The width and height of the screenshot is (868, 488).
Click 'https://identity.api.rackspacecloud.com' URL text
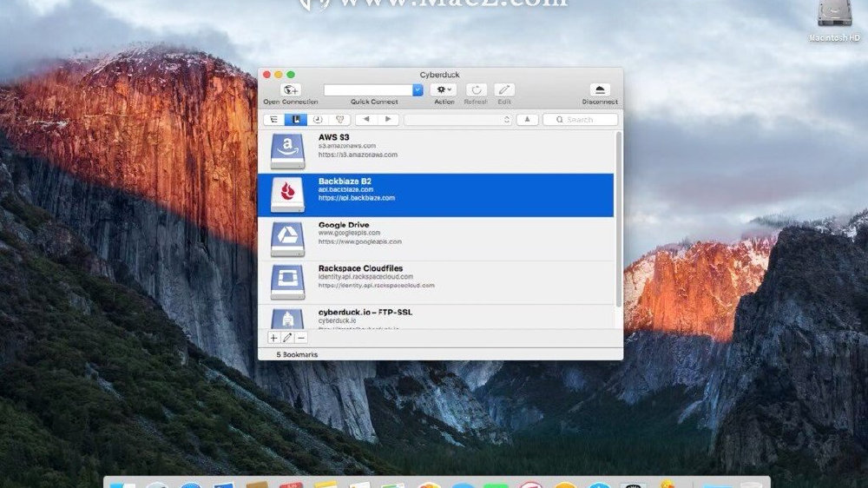point(377,286)
